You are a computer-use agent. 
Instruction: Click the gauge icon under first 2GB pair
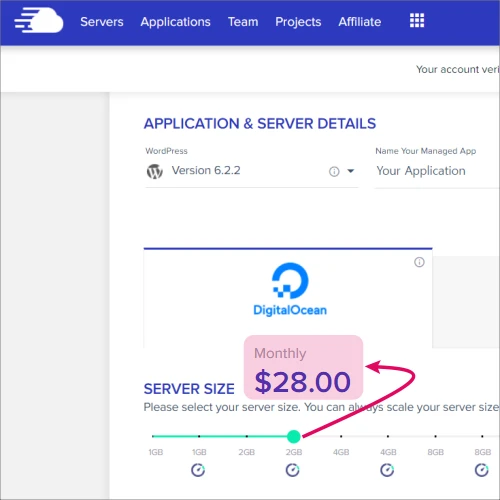[x=293, y=470]
